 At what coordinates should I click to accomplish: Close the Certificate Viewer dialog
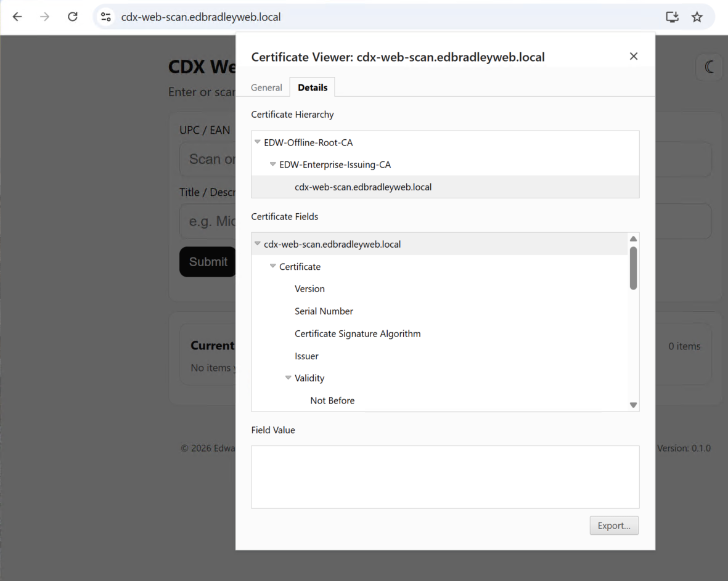pos(633,56)
